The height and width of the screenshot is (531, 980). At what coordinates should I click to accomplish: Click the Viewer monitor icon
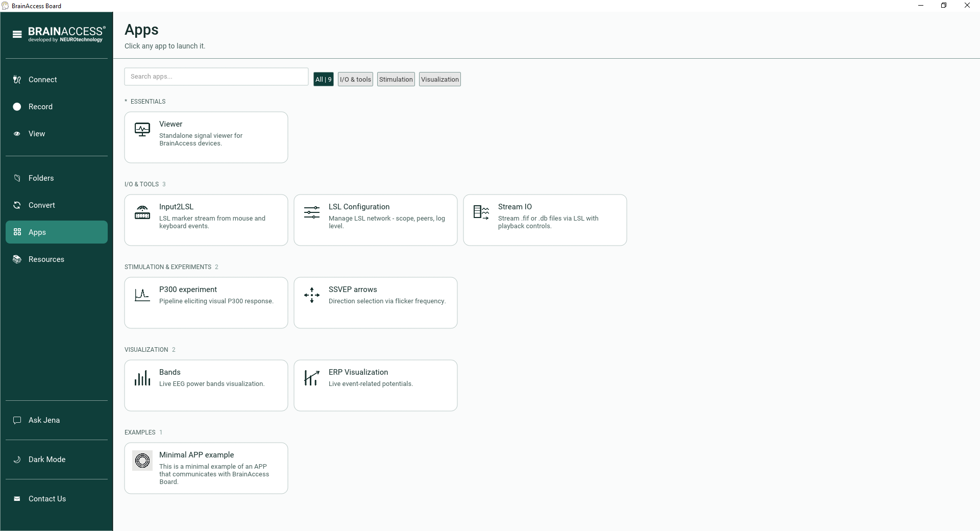coord(142,129)
